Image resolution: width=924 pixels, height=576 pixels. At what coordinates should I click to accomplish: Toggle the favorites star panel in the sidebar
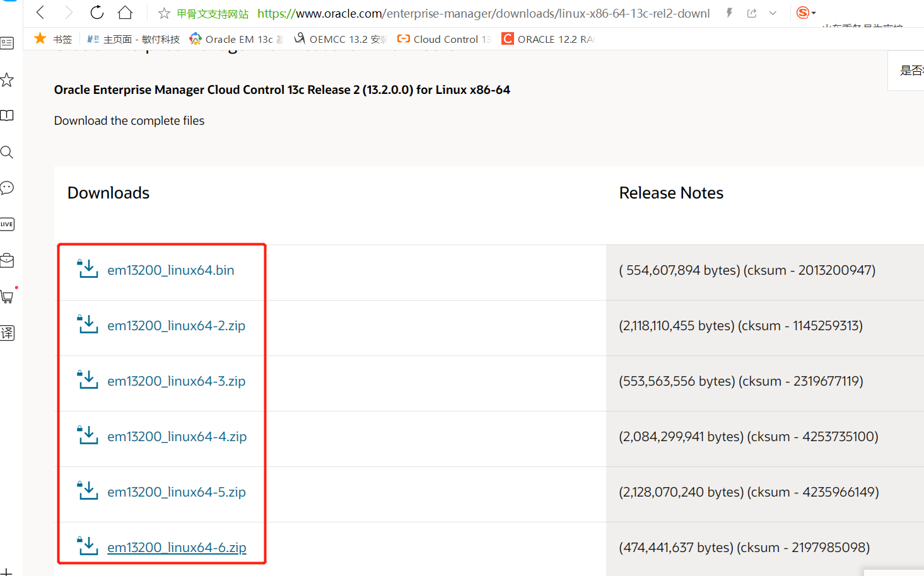pyautogui.click(x=8, y=80)
